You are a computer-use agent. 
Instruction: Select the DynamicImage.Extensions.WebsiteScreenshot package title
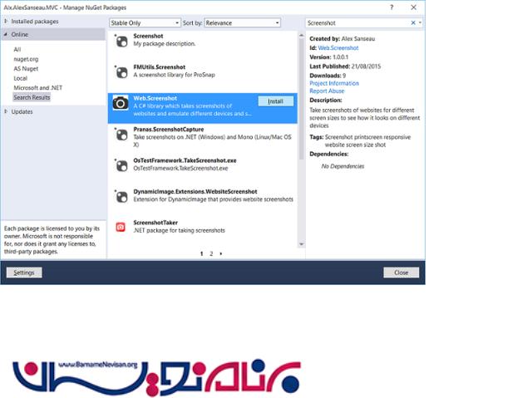click(195, 192)
